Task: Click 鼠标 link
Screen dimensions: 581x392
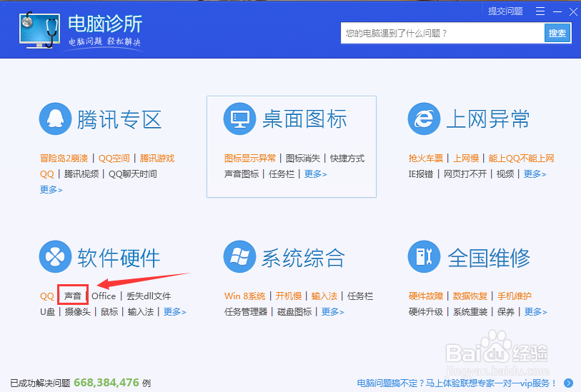Action: pyautogui.click(x=109, y=312)
